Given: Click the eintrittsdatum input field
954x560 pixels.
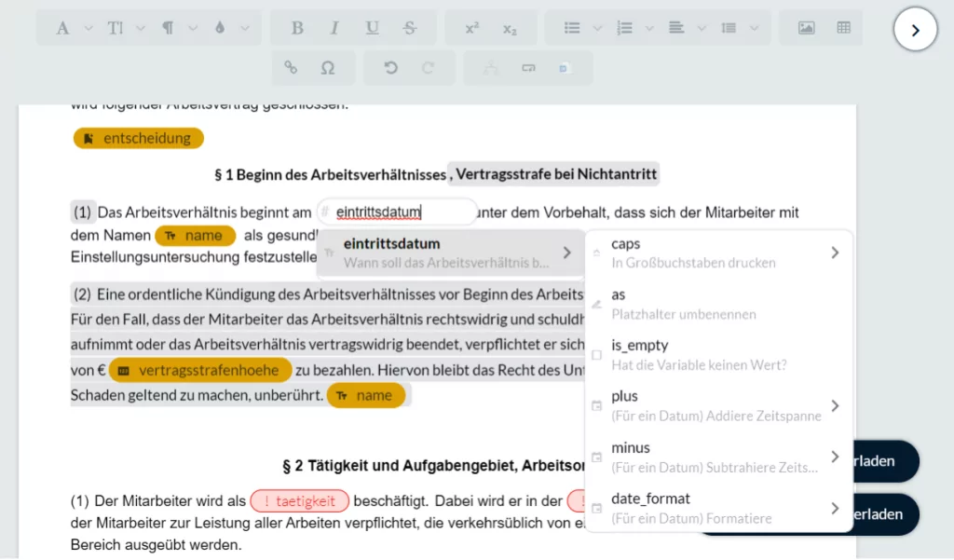Looking at the screenshot, I should pyautogui.click(x=396, y=212).
